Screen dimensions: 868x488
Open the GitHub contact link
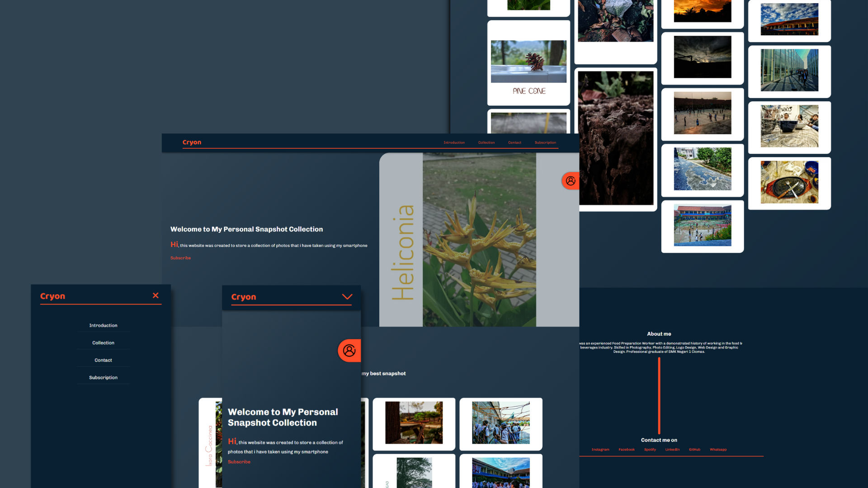(694, 450)
